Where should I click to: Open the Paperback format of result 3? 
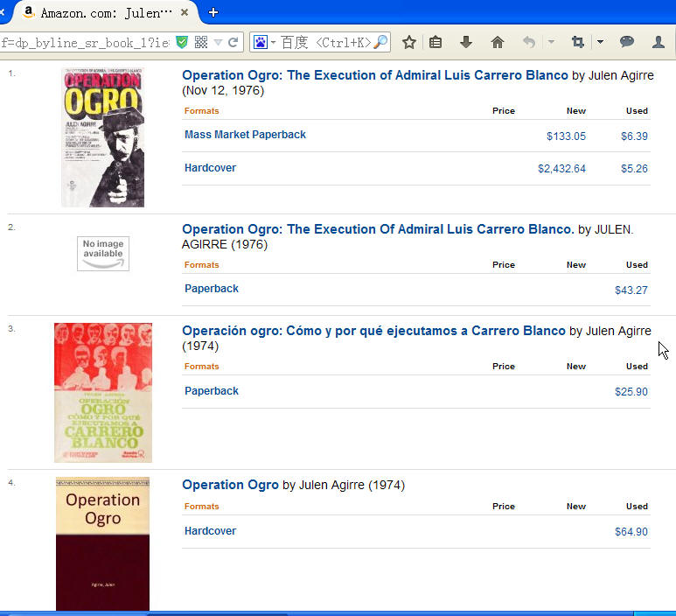pyautogui.click(x=212, y=391)
